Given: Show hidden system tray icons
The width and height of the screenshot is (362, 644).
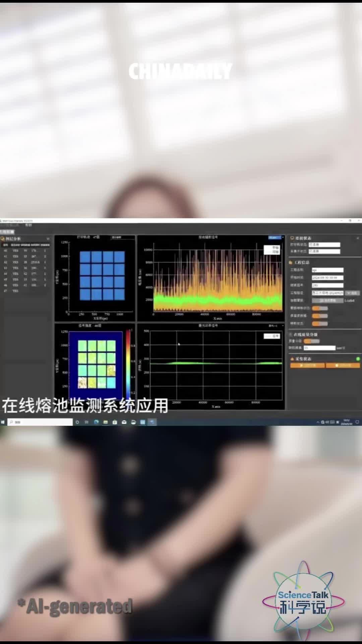Looking at the screenshot, I should [x=318, y=422].
